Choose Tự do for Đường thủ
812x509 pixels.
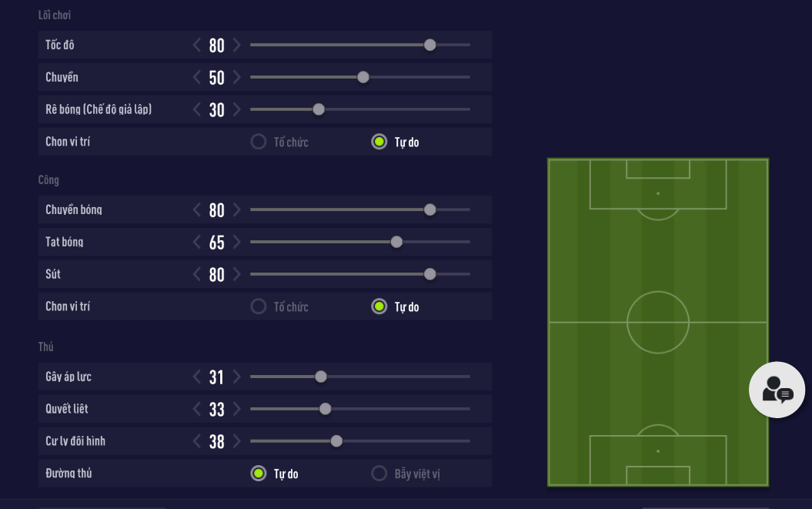259,474
